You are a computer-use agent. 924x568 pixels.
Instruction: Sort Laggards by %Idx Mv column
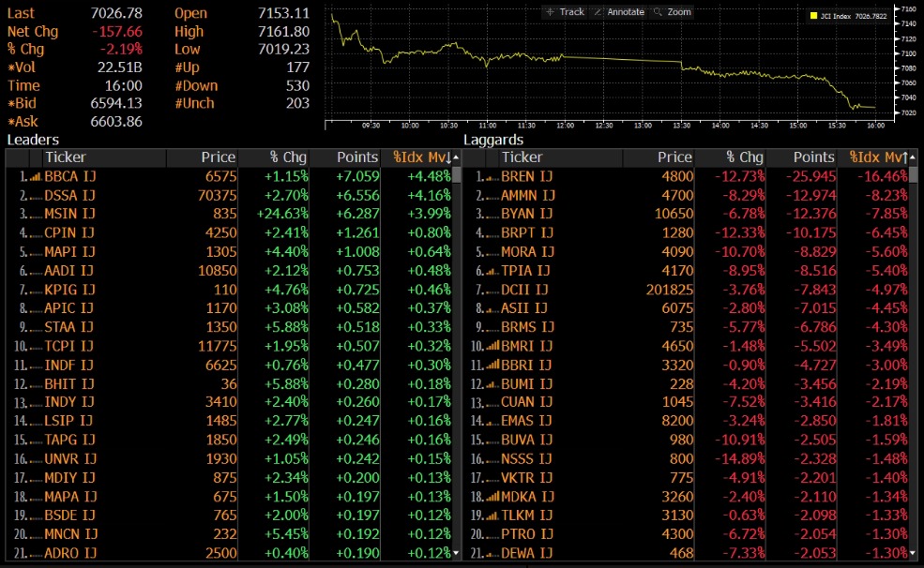[878, 157]
